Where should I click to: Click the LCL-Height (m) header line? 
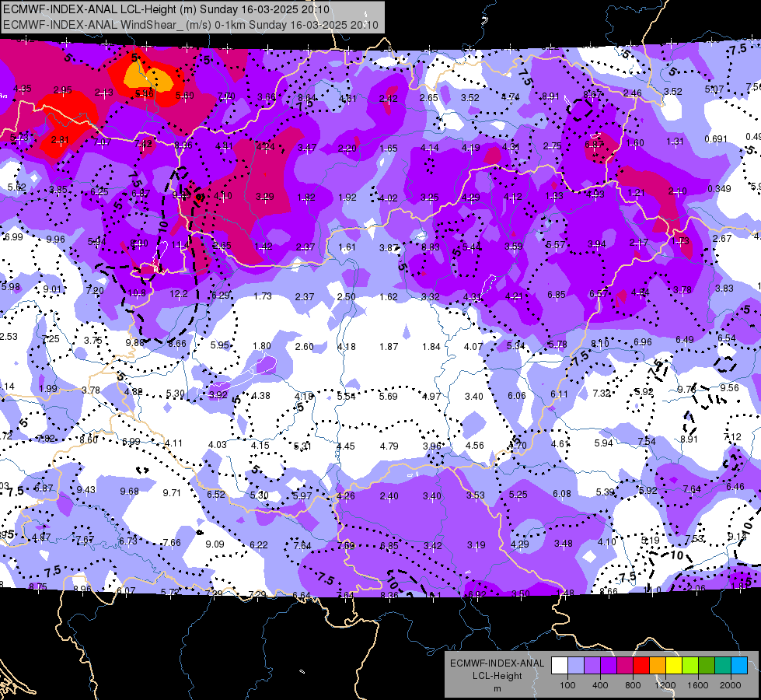(166, 9)
